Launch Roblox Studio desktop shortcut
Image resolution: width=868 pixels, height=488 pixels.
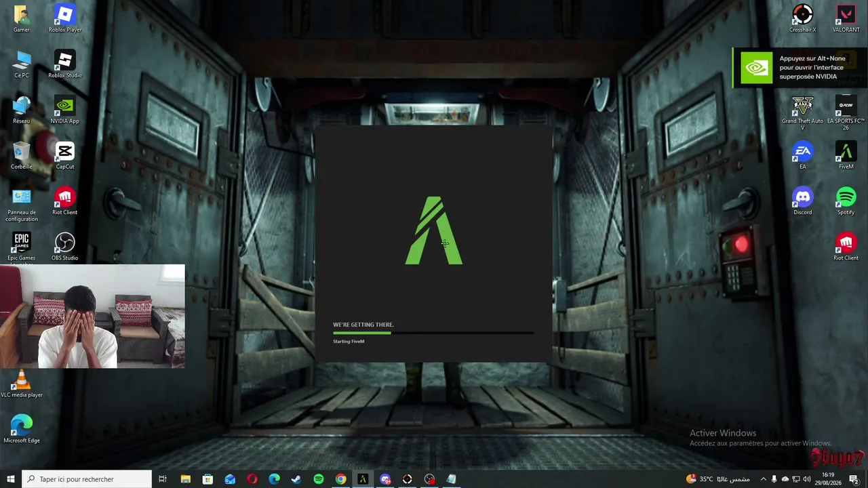[x=65, y=64]
